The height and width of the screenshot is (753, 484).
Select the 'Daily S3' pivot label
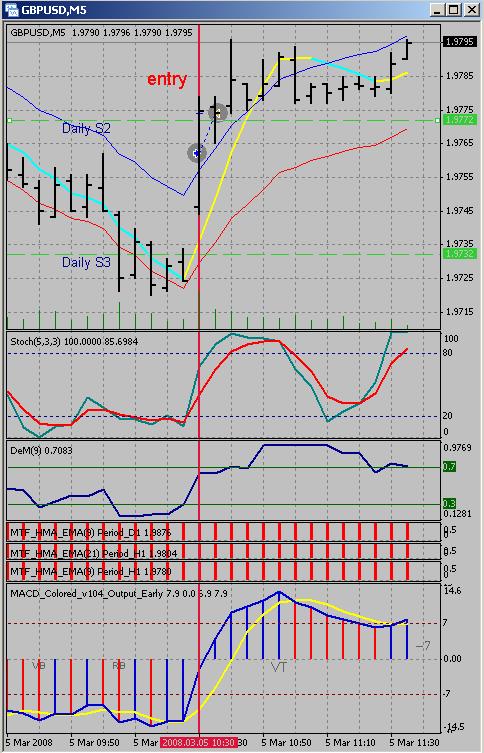tap(86, 262)
